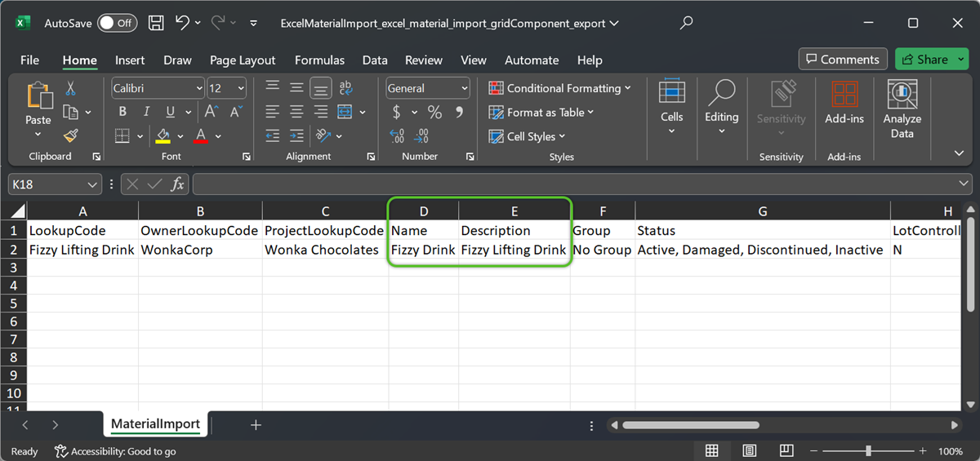Image resolution: width=980 pixels, height=461 pixels.
Task: Click Accounting Number Format dollar icon
Action: pos(397,112)
